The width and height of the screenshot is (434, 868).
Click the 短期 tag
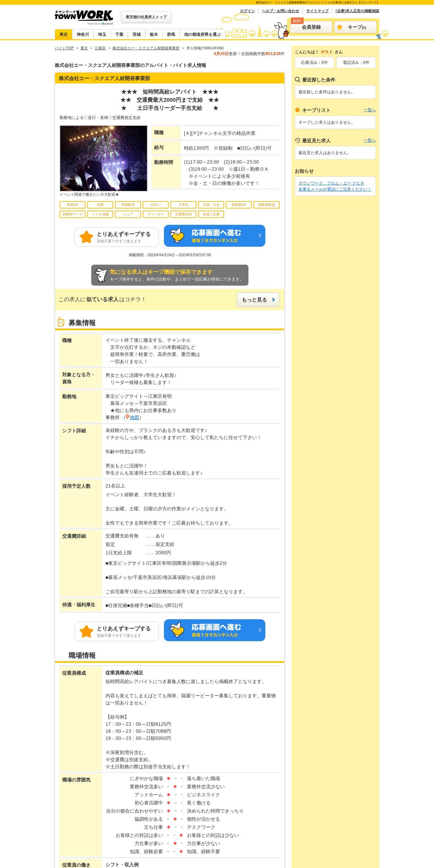pyautogui.click(x=100, y=205)
